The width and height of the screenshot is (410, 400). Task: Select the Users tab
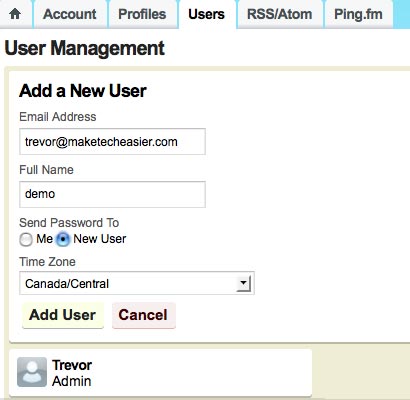tap(207, 14)
